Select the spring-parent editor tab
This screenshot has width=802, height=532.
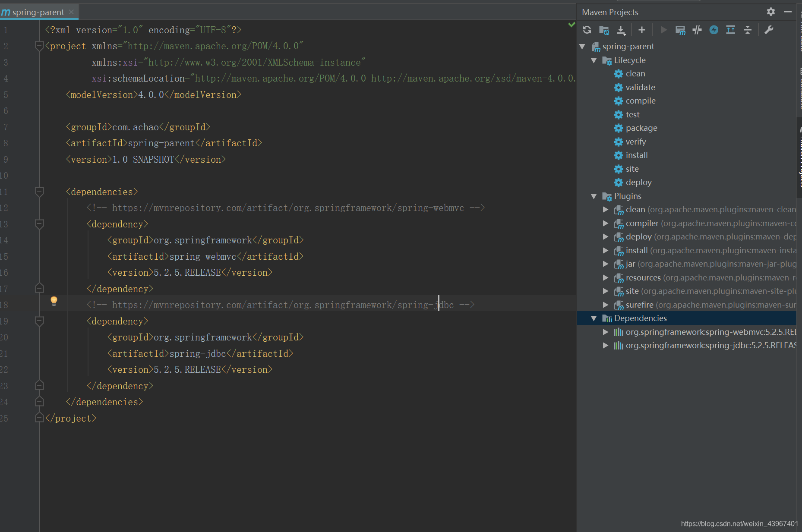pyautogui.click(x=38, y=12)
